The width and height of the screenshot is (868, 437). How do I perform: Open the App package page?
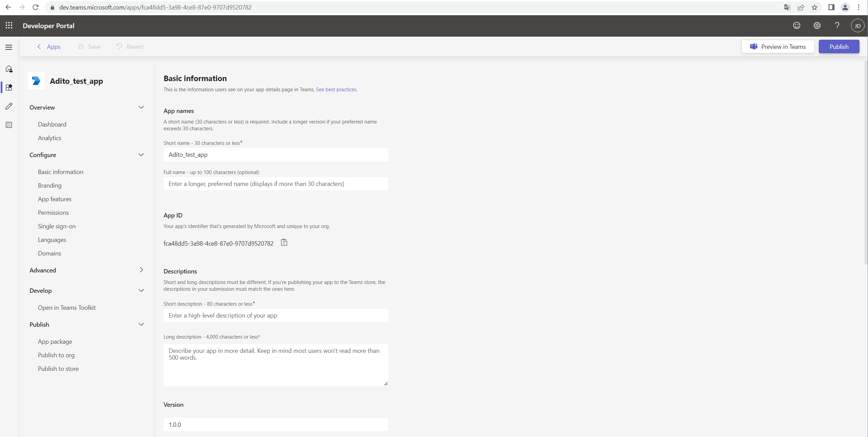point(55,341)
